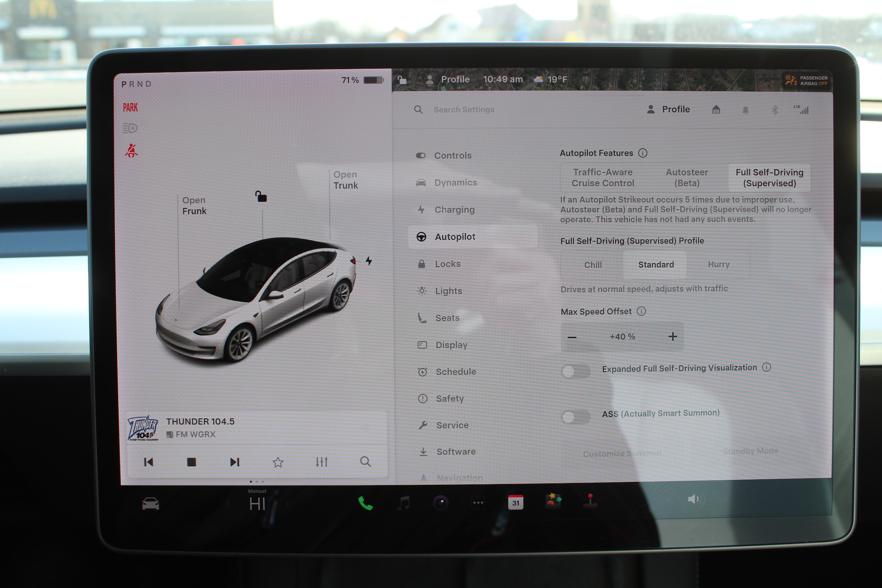Click the Search Settings field

pos(464,109)
